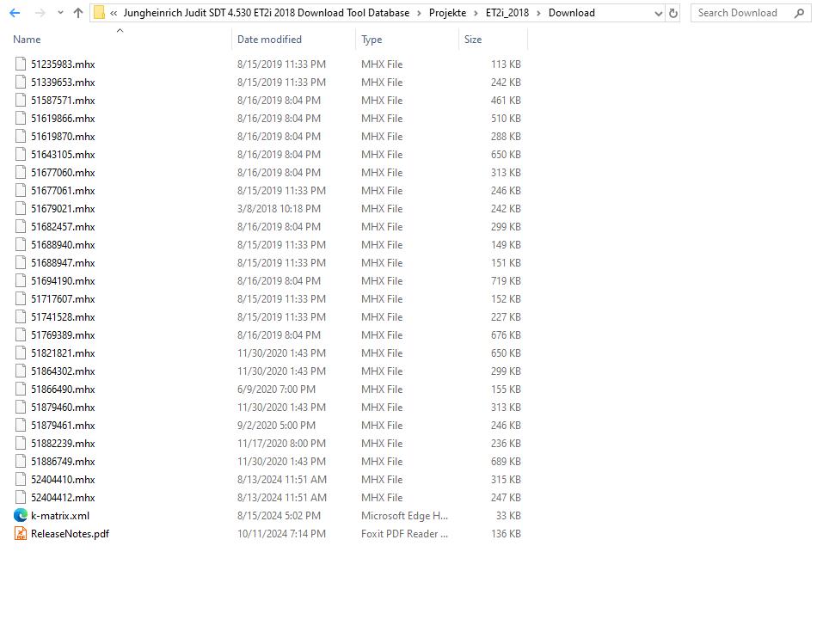This screenshot has width=823, height=644.
Task: Click the Foxit PDF icon of ReleaseNotes.pdf
Action: point(21,533)
